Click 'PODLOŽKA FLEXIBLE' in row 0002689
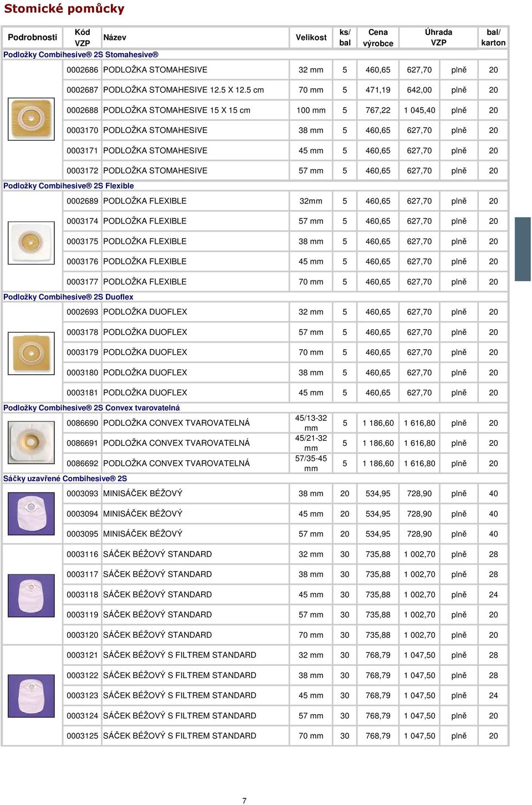The height and width of the screenshot is (805, 532). pyautogui.click(x=145, y=201)
